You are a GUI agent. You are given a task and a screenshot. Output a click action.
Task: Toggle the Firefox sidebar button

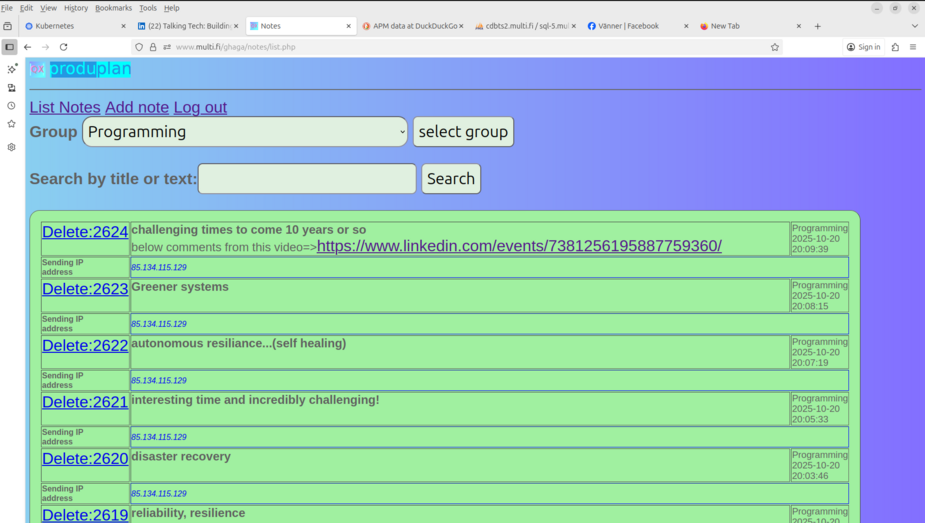[10, 47]
